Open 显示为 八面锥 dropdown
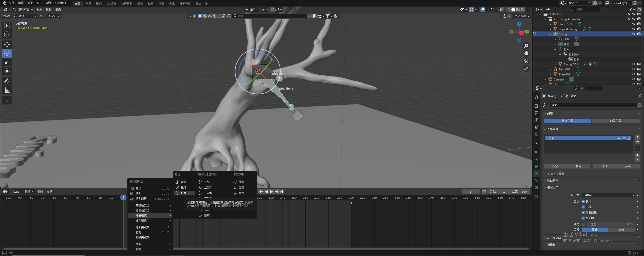644x256 pixels. point(608,195)
